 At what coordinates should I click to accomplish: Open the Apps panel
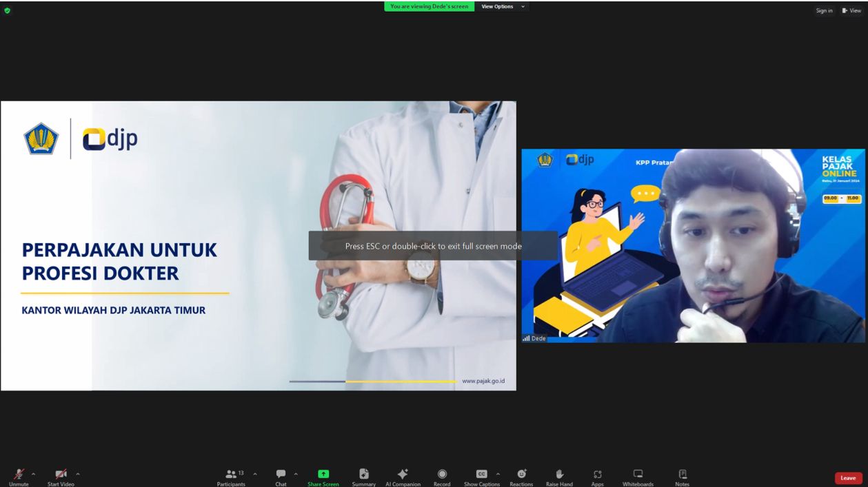click(x=597, y=476)
